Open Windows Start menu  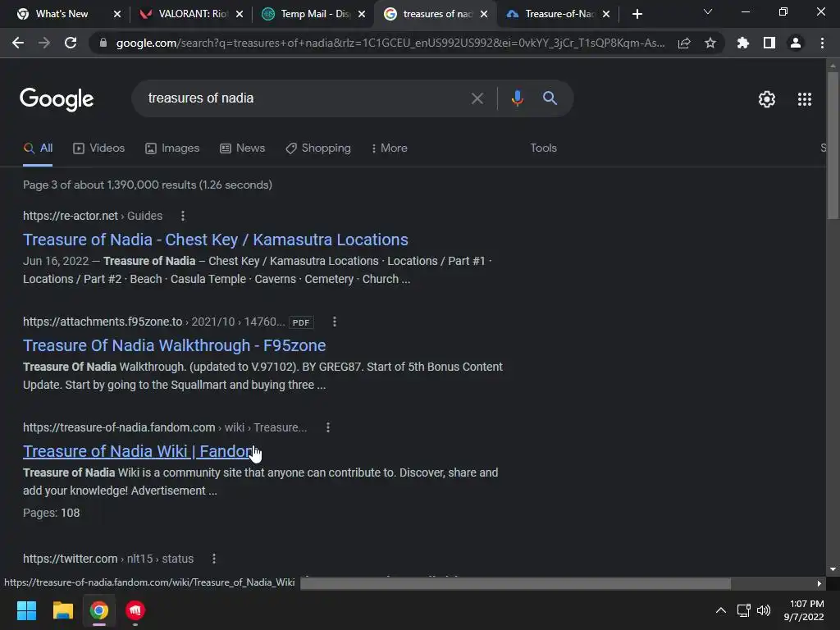point(26,610)
